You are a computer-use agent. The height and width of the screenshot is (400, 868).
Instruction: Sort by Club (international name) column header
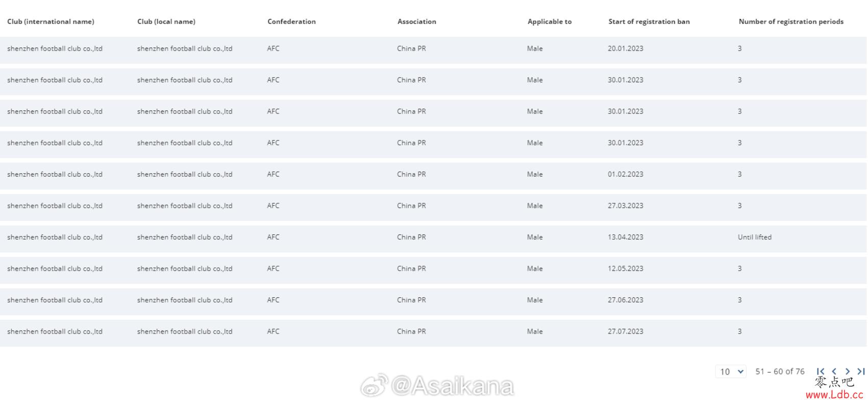[51, 21]
